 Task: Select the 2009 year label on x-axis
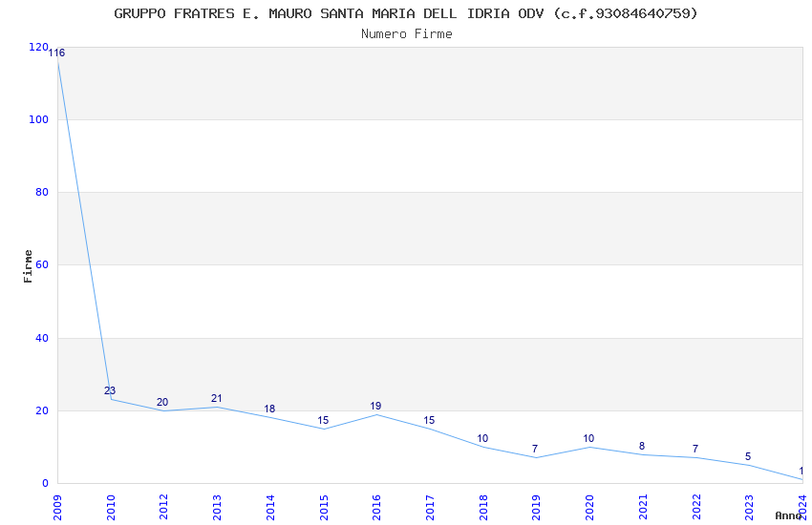coord(57,508)
